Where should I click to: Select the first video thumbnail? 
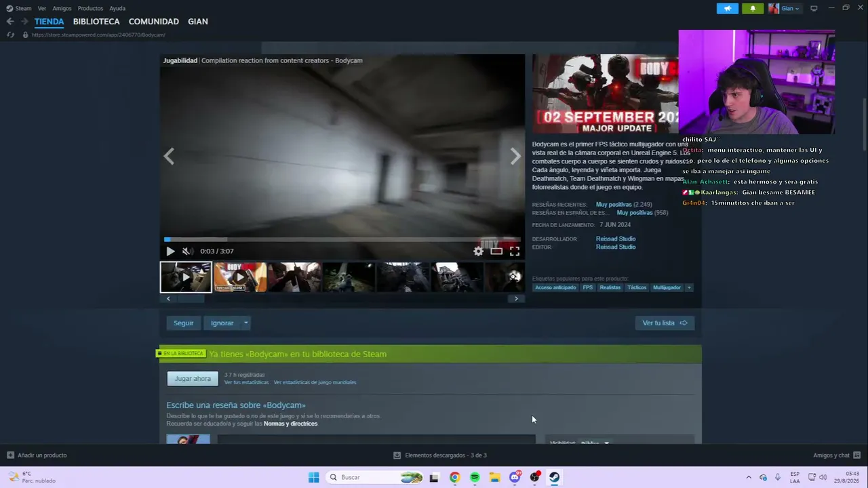tap(186, 277)
